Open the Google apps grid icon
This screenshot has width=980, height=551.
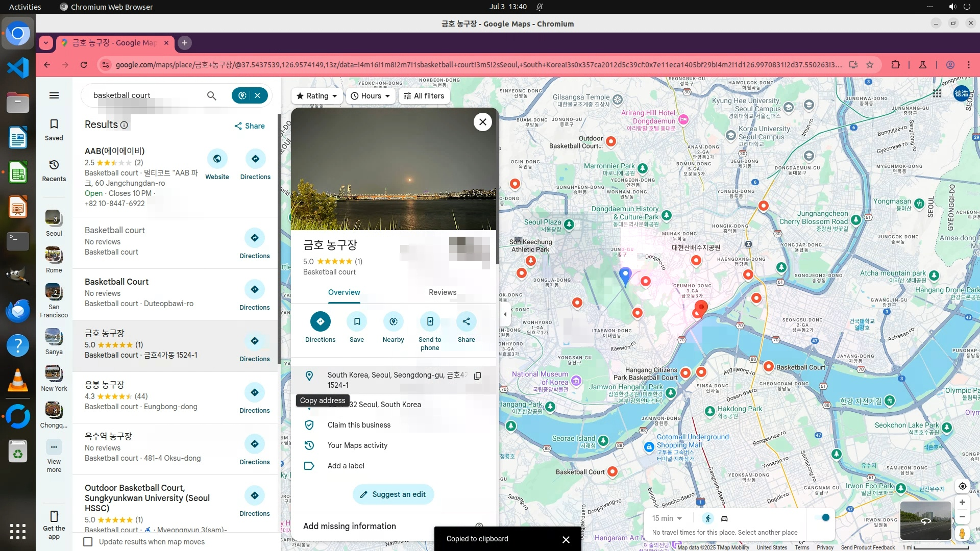click(937, 93)
